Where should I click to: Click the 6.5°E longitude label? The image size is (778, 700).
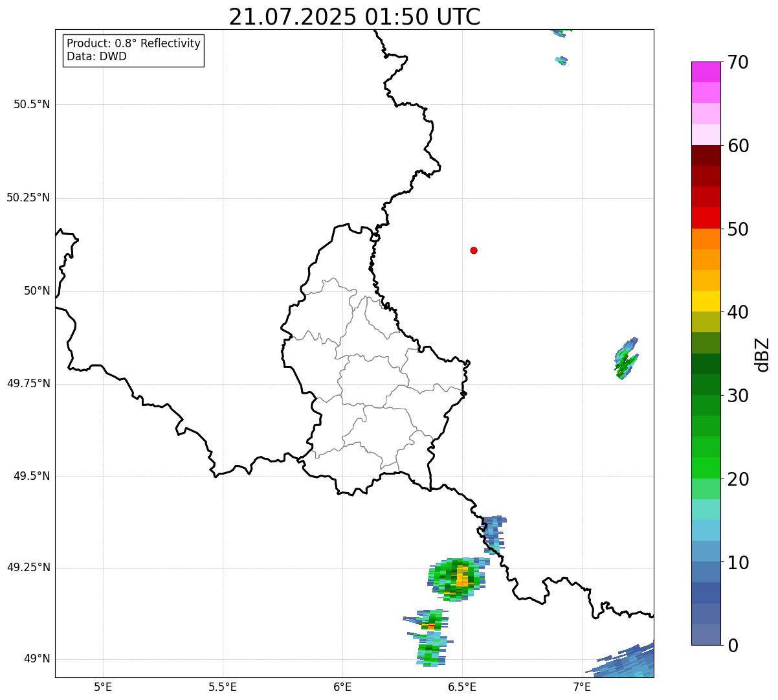click(x=462, y=686)
